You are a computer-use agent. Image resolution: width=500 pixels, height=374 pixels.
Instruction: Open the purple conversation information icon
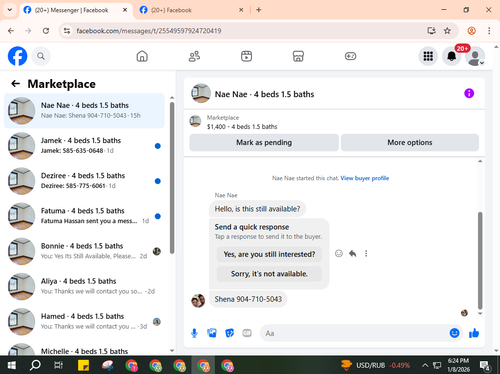coord(469,93)
